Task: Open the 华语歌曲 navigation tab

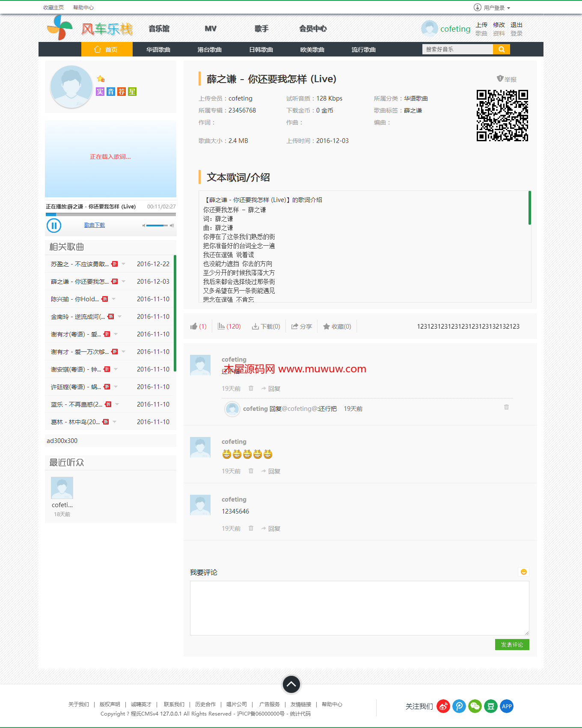Action: tap(158, 50)
